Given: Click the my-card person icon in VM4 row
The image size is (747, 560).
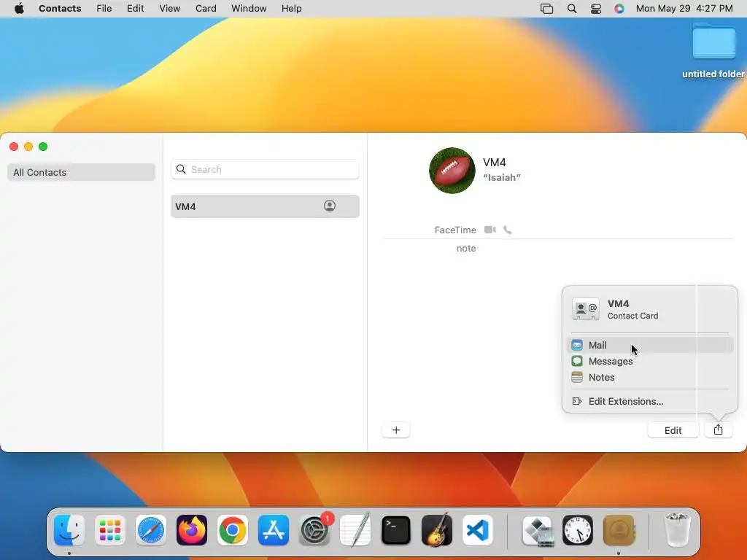Looking at the screenshot, I should (x=330, y=206).
